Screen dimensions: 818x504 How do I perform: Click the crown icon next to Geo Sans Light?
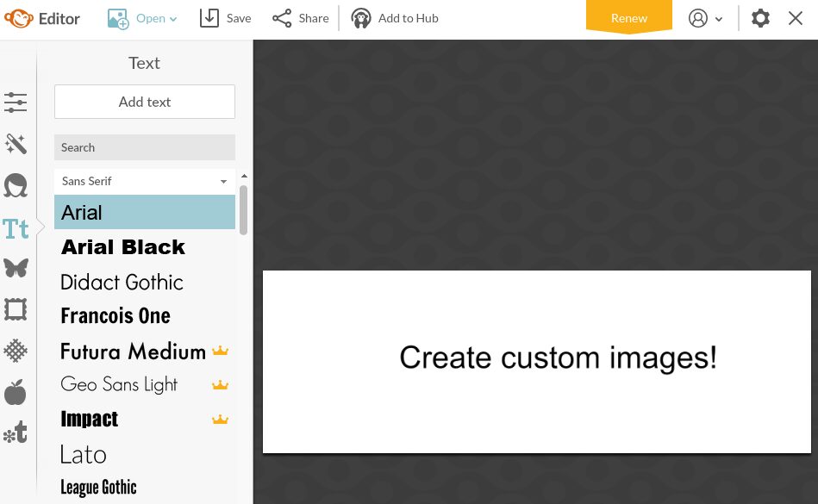220,385
